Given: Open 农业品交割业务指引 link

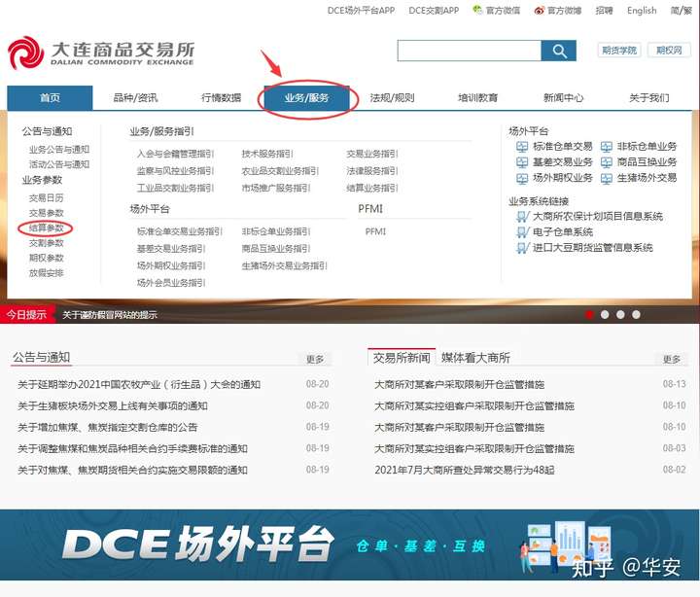Looking at the screenshot, I should [280, 171].
